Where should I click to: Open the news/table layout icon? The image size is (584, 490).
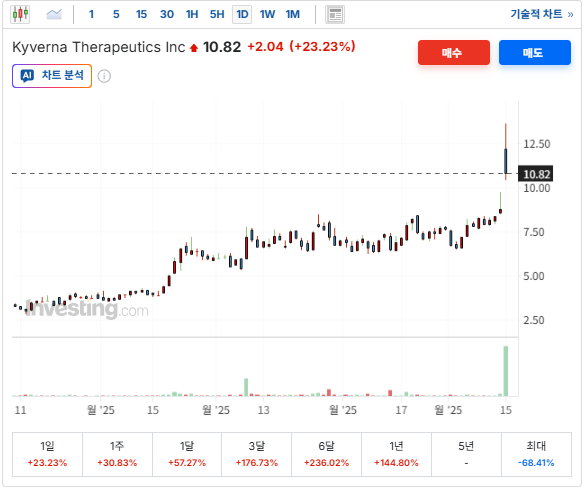[x=334, y=15]
